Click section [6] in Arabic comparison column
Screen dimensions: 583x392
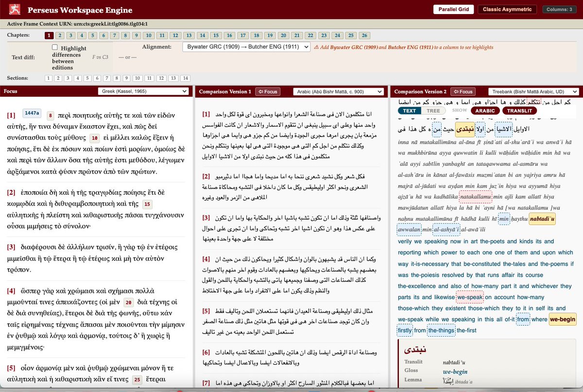pyautogui.click(x=206, y=352)
